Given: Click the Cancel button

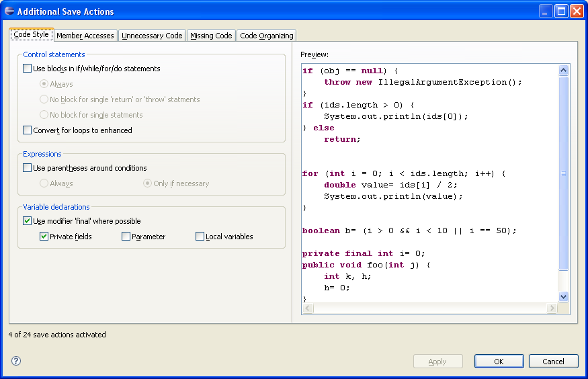Looking at the screenshot, I should (x=553, y=362).
